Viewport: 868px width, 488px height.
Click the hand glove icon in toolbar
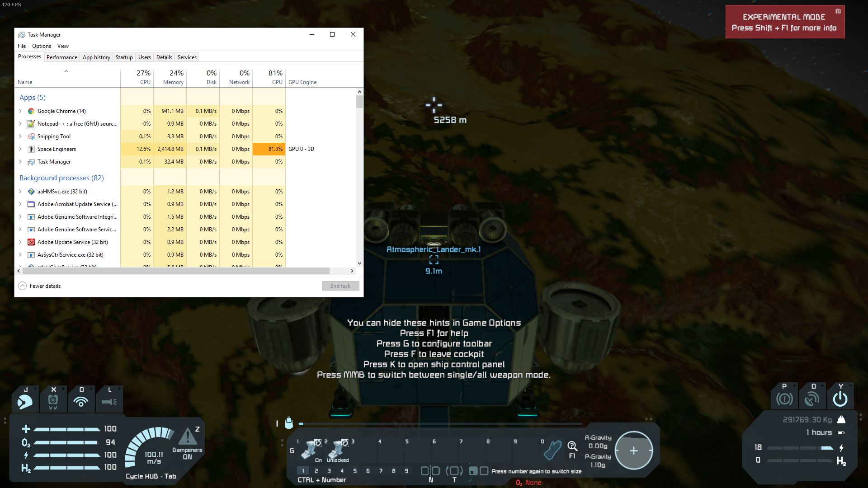pyautogui.click(x=552, y=450)
